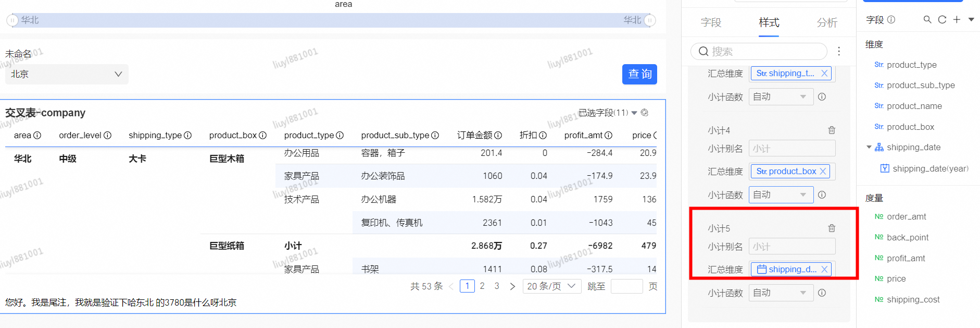
Task: Click the left handle of the area slider
Action: click(x=12, y=20)
